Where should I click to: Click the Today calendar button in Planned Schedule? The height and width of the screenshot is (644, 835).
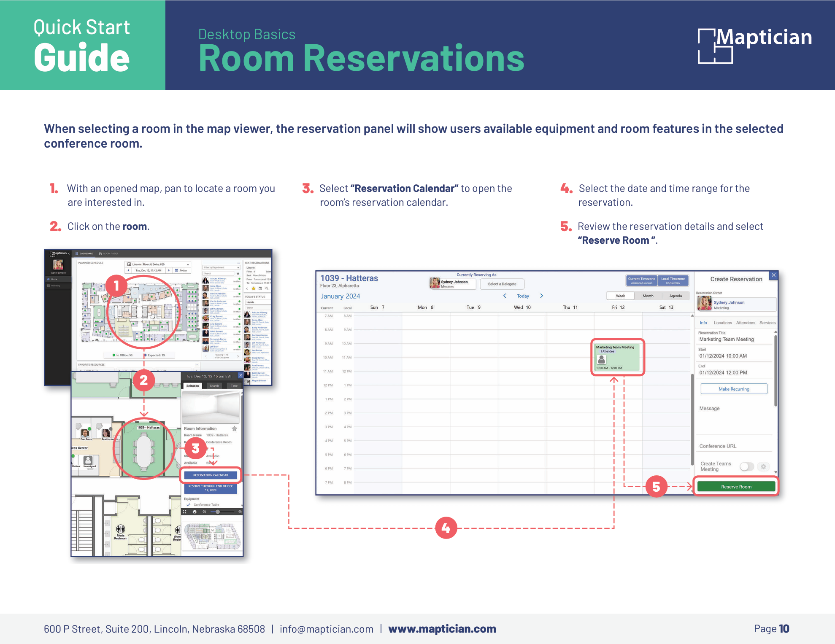[181, 270]
